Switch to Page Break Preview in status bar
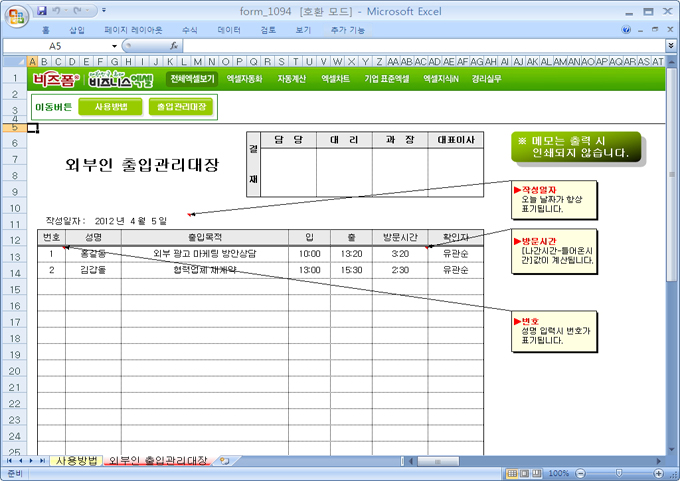This screenshot has height=481, width=680. coord(537,474)
